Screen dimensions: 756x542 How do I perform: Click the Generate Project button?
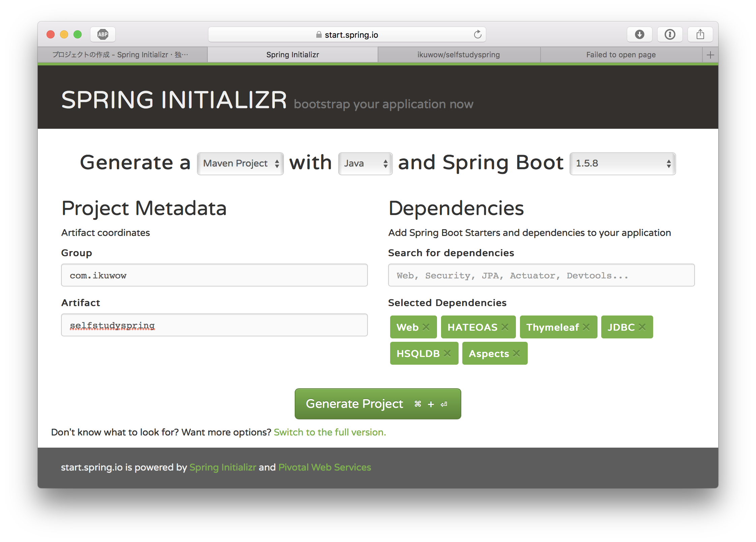point(378,404)
